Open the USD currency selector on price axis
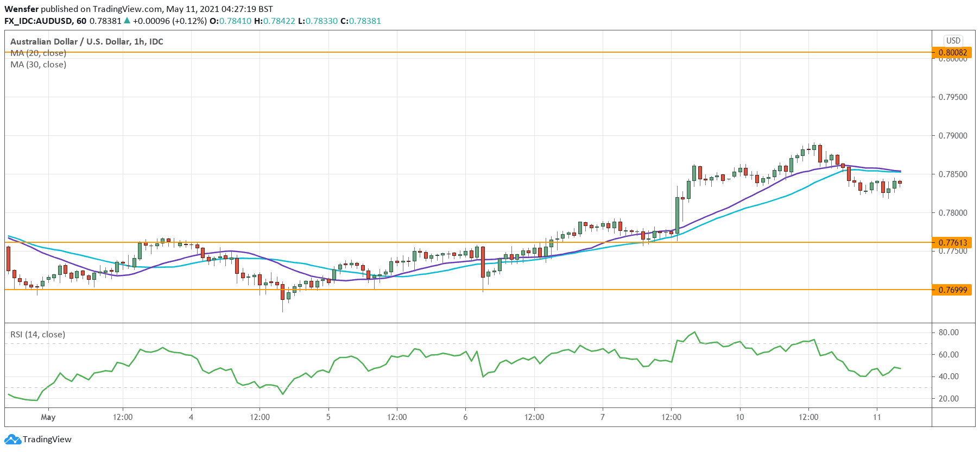The image size is (980, 452). tap(953, 41)
